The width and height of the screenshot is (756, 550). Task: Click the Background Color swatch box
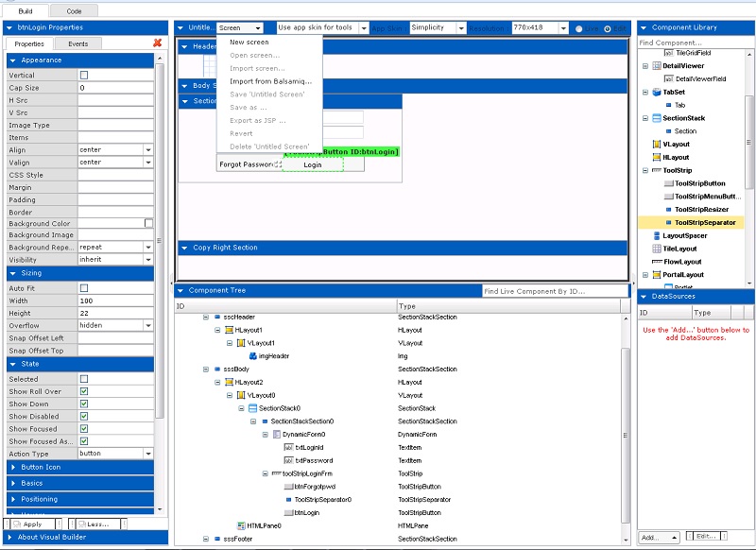(x=148, y=223)
